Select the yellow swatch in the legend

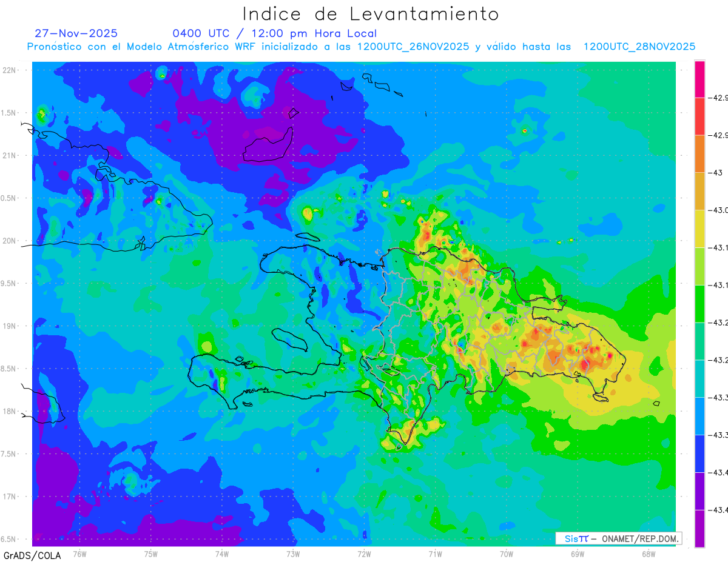click(699, 229)
